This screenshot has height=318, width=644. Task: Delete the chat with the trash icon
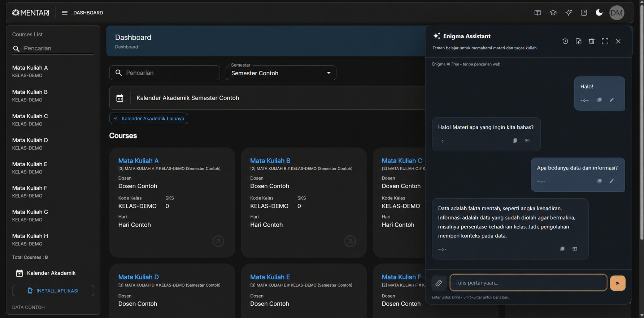591,41
